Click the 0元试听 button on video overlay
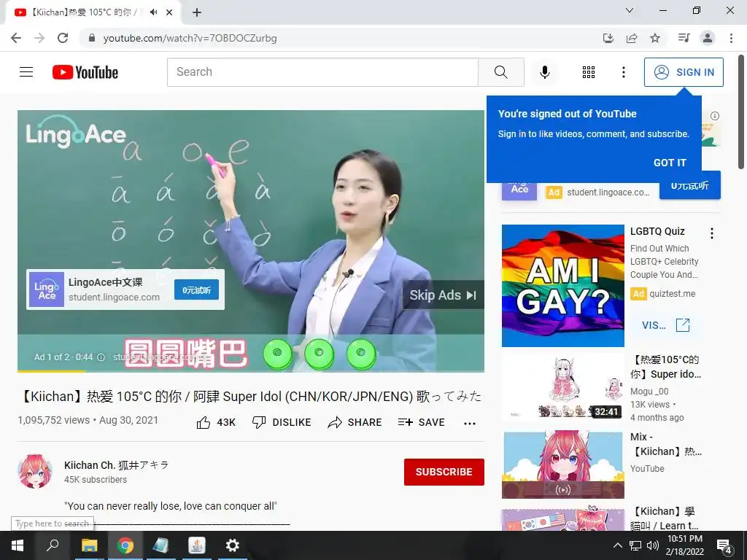This screenshot has width=747, height=560. pos(196,290)
